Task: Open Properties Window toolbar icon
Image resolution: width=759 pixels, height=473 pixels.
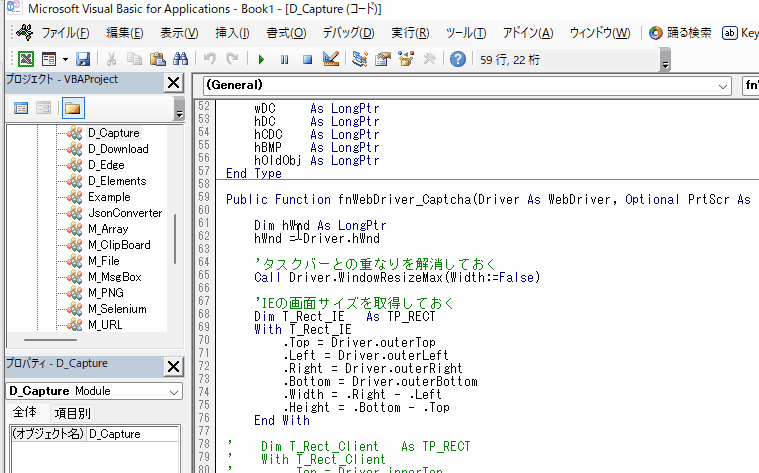Action: coord(383,59)
